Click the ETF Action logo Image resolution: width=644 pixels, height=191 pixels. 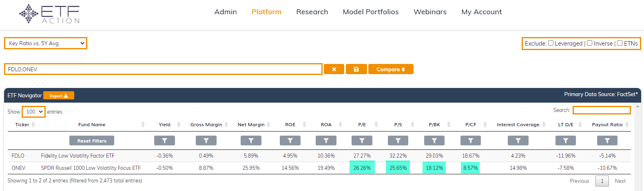[x=49, y=14]
